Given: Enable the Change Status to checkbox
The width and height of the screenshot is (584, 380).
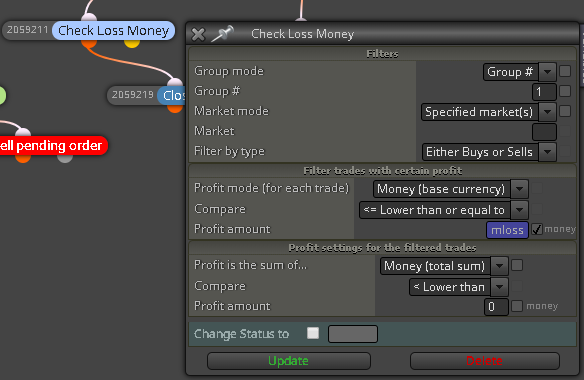Looking at the screenshot, I should 313,333.
